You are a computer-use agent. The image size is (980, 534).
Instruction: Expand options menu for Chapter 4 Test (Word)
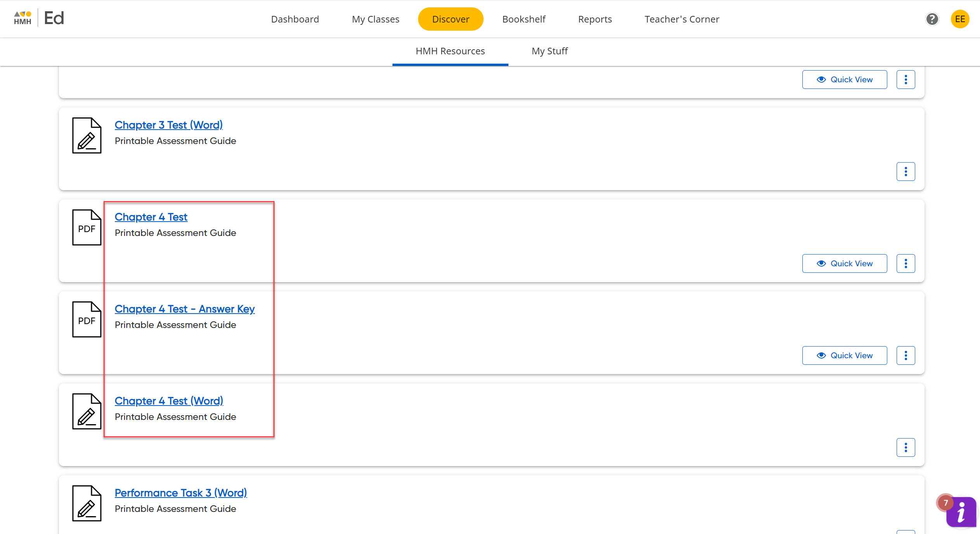point(906,447)
